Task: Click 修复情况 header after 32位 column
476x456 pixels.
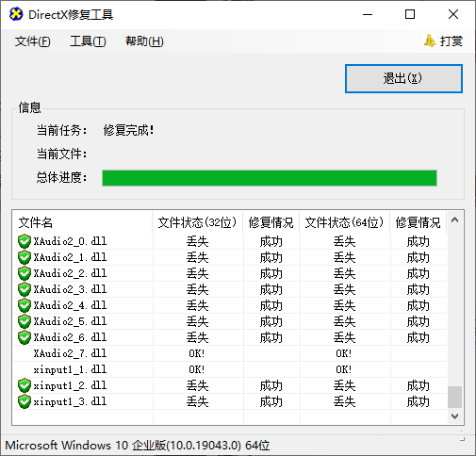Action: (271, 222)
